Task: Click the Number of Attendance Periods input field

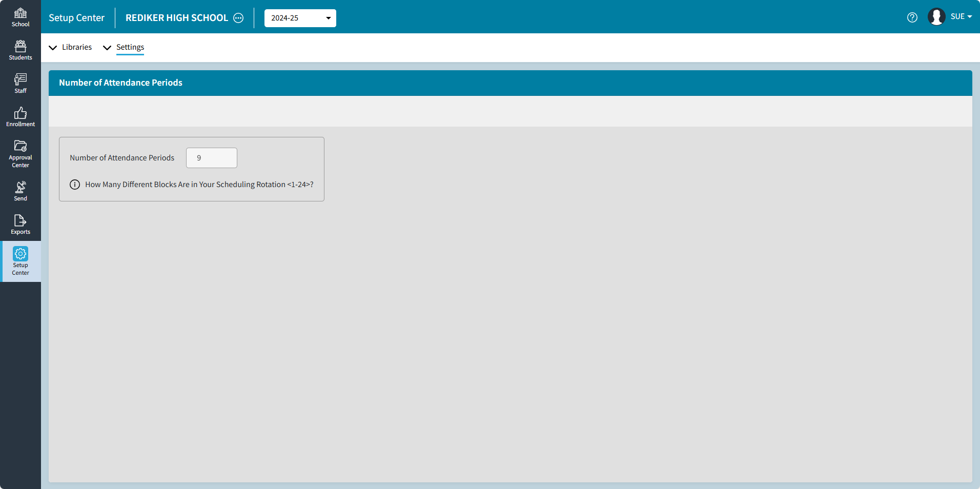Action: (212, 158)
